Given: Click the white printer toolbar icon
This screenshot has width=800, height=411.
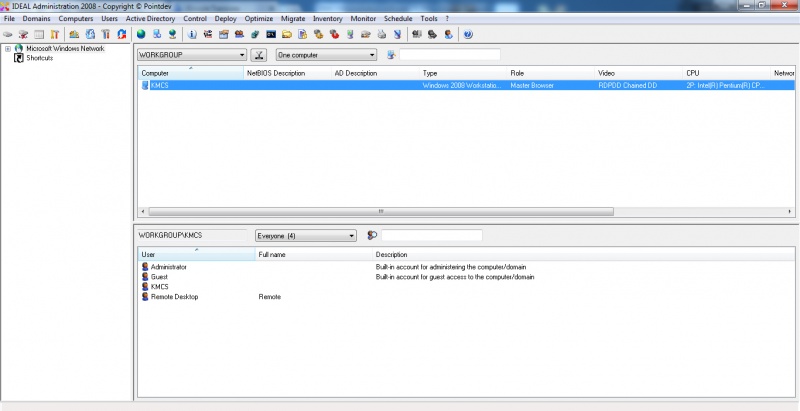Looking at the screenshot, I should click(x=382, y=35).
